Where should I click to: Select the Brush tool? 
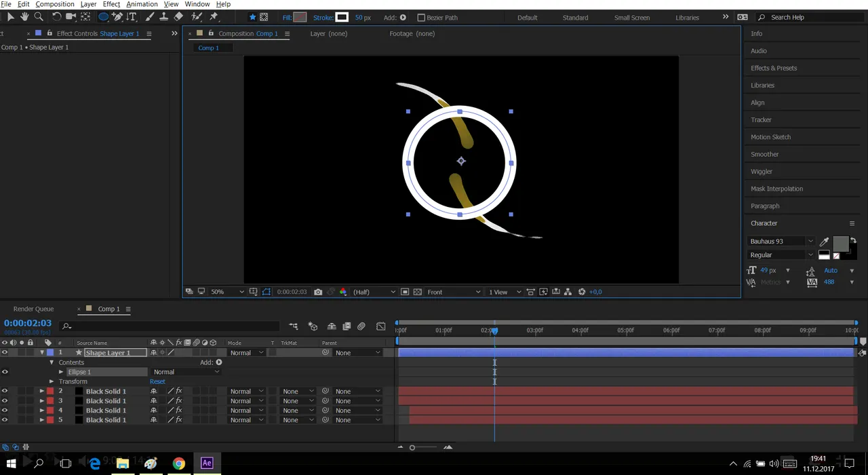click(x=149, y=17)
